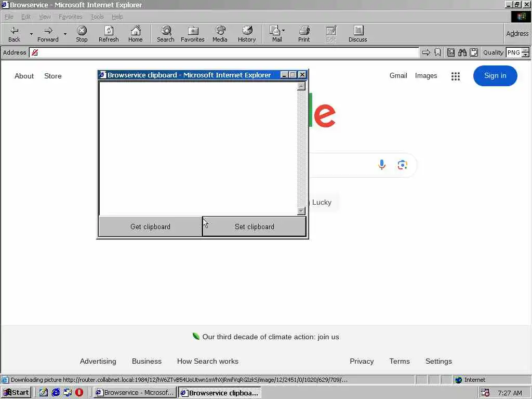Open the Tools menu

(97, 17)
